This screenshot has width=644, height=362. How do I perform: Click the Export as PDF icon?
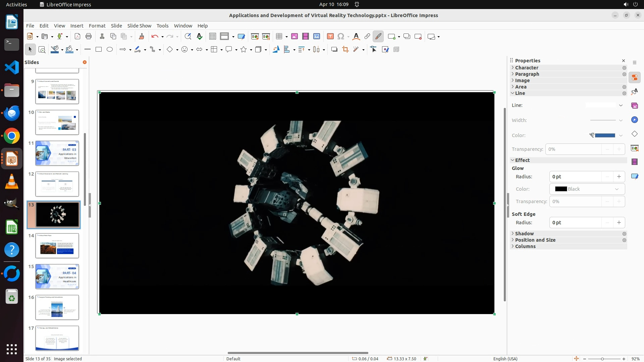pos(77,37)
